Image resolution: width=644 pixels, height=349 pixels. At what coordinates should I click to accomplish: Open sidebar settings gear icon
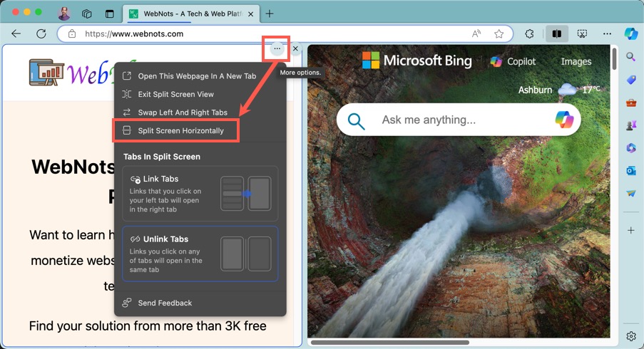tap(630, 335)
